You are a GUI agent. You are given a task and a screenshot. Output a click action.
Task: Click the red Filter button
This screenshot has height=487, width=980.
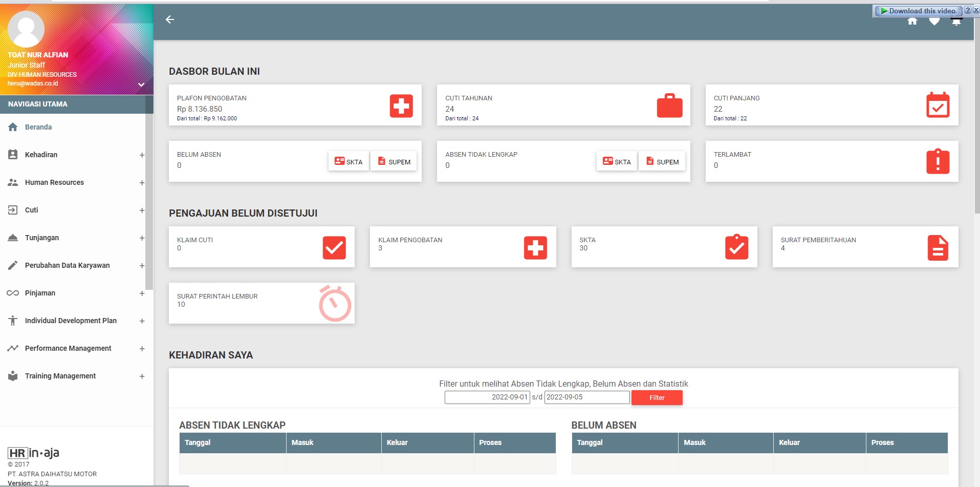click(657, 398)
